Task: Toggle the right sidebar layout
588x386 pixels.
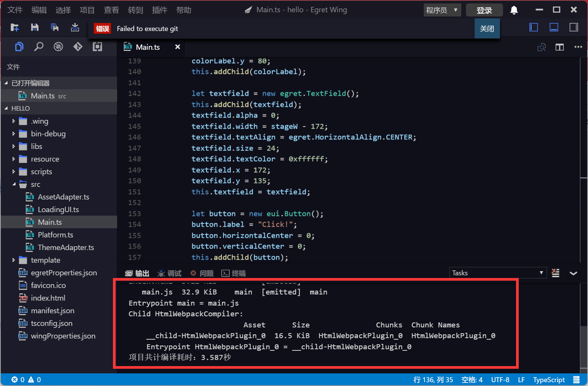Action: 573,27
